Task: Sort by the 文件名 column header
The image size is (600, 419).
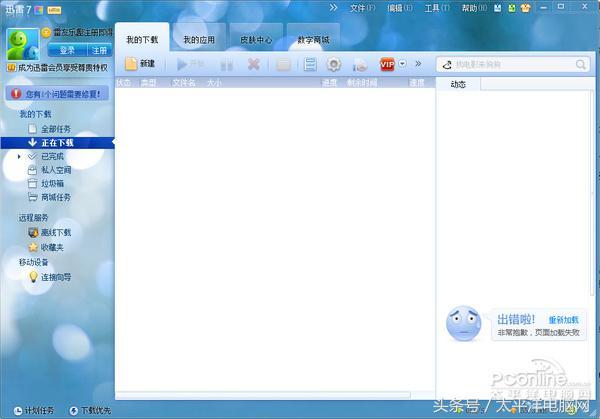Action: click(184, 83)
